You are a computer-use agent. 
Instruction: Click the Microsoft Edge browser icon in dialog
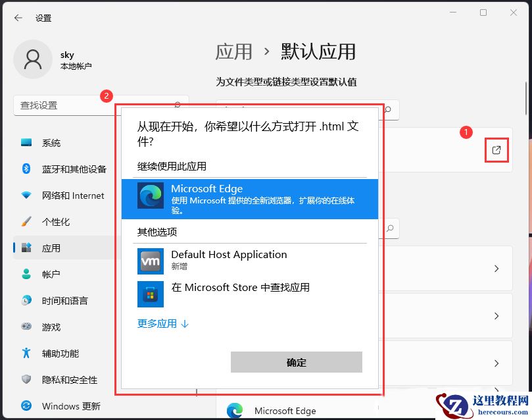click(x=150, y=197)
